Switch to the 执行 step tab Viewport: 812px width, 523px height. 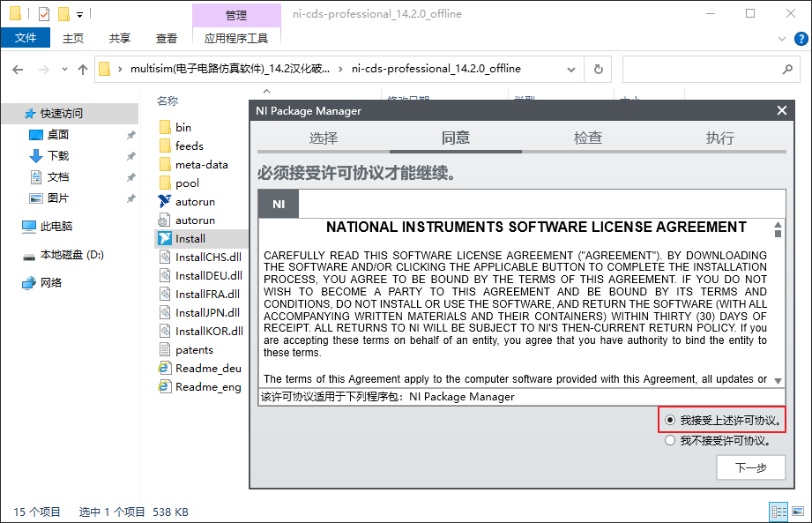click(719, 138)
